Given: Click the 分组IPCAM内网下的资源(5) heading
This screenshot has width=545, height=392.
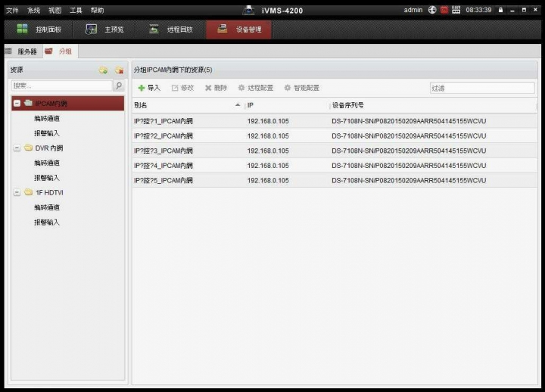Looking at the screenshot, I should click(173, 70).
